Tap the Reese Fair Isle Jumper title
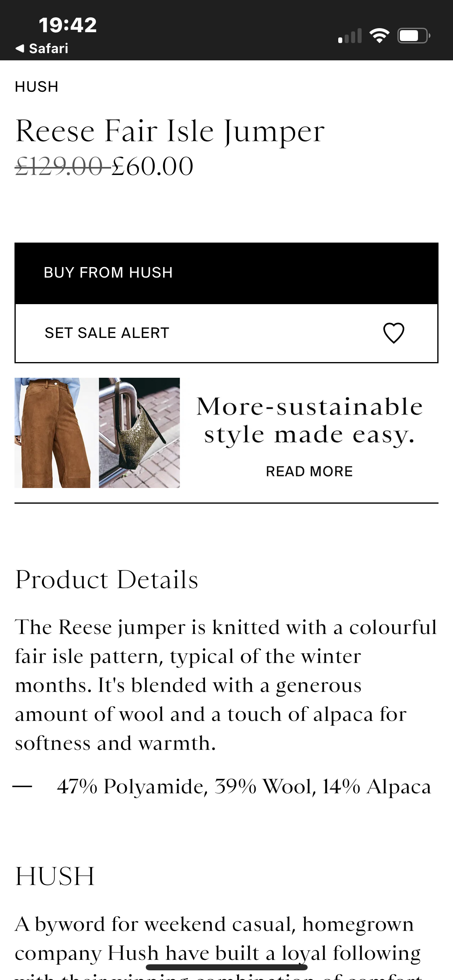The height and width of the screenshot is (980, 453). [x=170, y=131]
